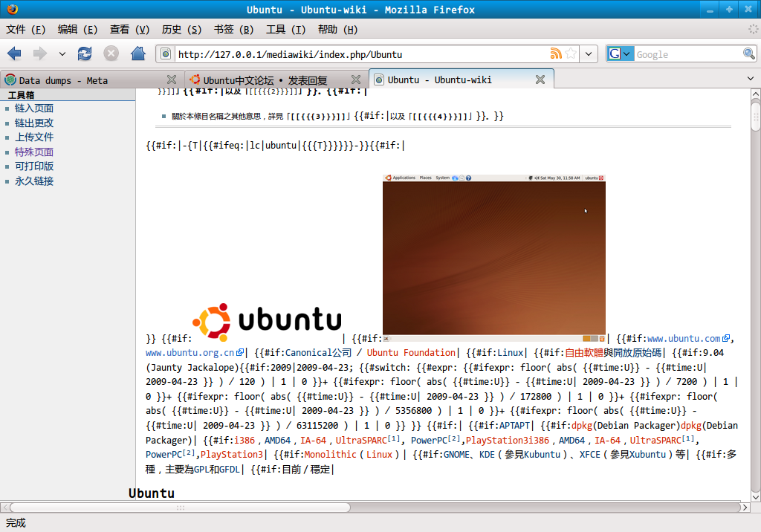Click the Firefox icon in the title bar
The height and width of the screenshot is (532, 761).
13,9
